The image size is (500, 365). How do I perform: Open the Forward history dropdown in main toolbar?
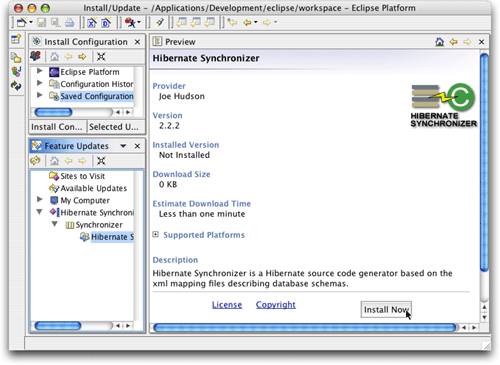pos(276,22)
